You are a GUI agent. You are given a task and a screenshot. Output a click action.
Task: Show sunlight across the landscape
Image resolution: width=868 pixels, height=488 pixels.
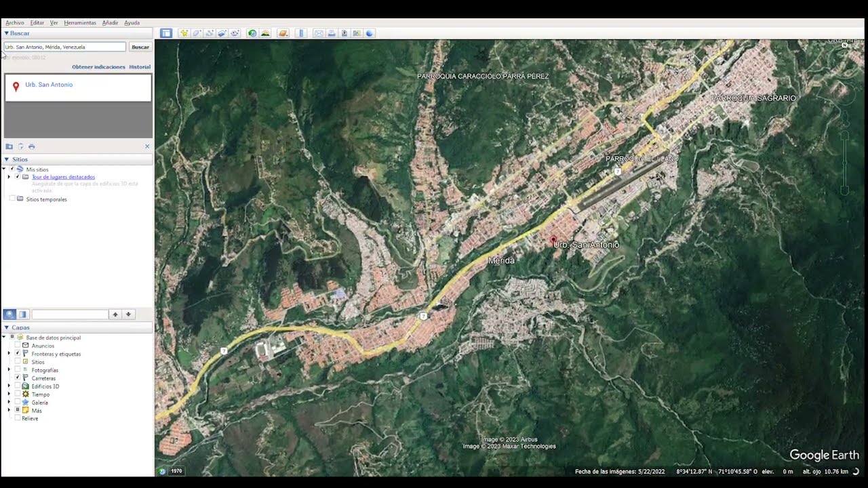(x=265, y=33)
